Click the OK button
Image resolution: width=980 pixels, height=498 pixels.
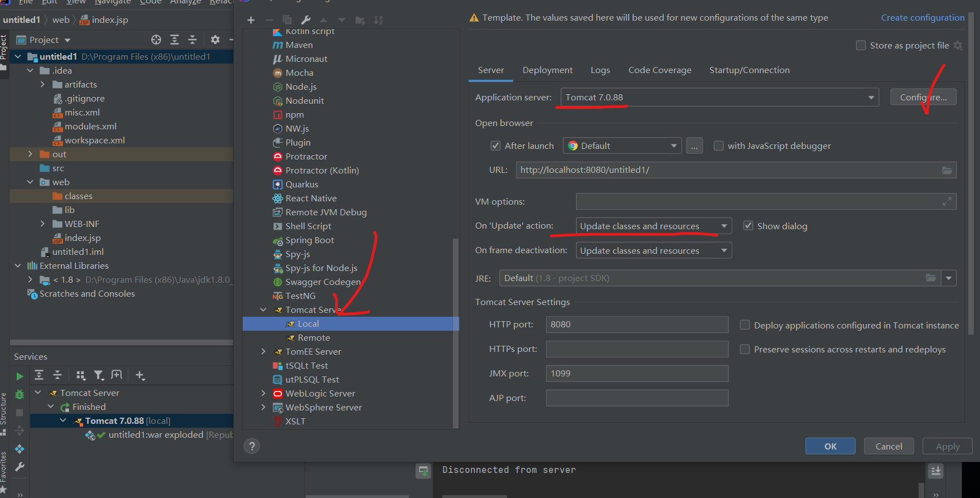pos(830,446)
